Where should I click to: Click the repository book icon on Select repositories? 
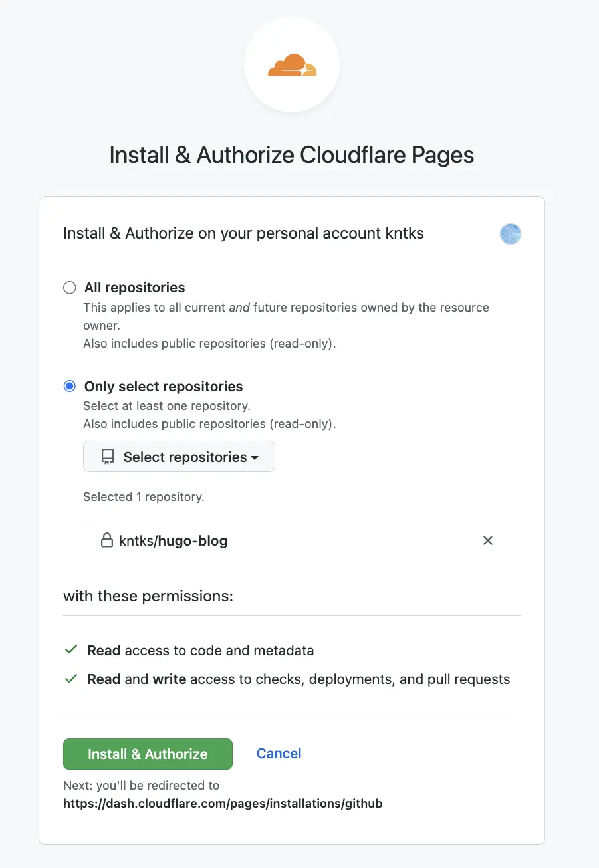107,456
